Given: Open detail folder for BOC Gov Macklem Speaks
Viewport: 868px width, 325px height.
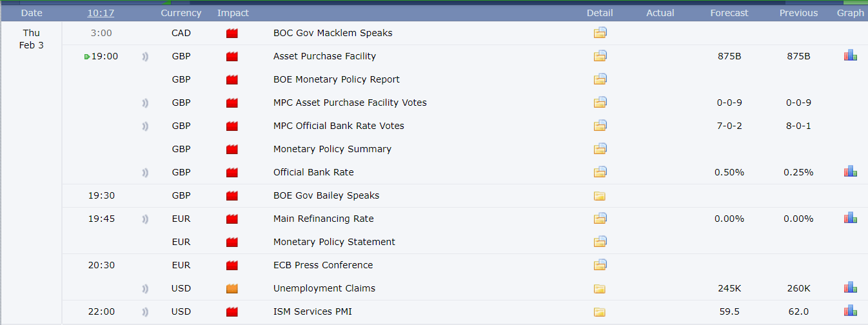Looking at the screenshot, I should (600, 33).
